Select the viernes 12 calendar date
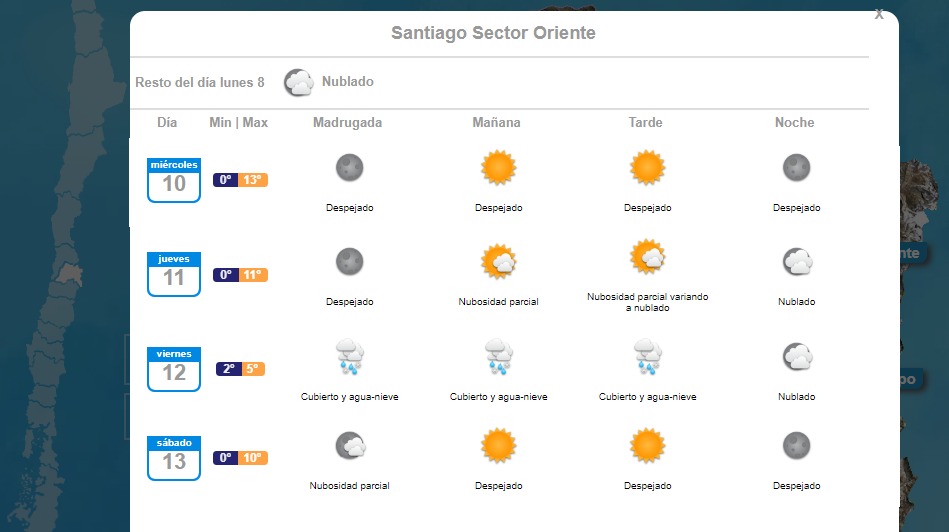Viewport: 949px width, 532px height. (174, 369)
